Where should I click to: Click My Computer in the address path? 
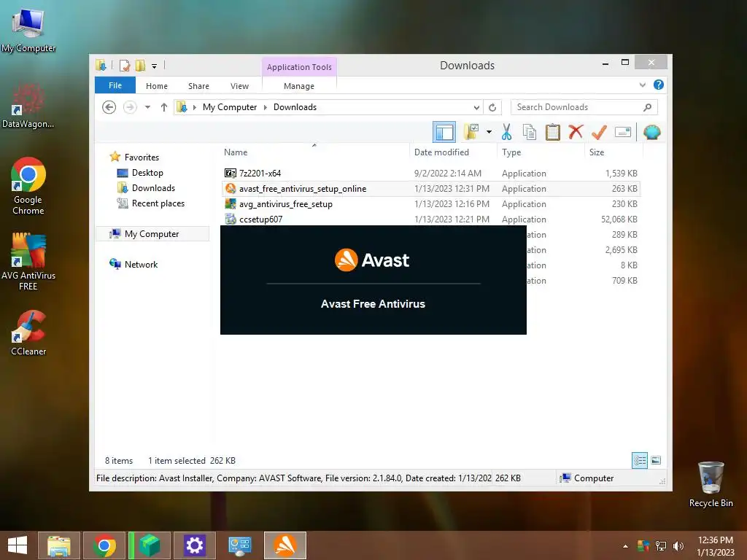tap(230, 107)
